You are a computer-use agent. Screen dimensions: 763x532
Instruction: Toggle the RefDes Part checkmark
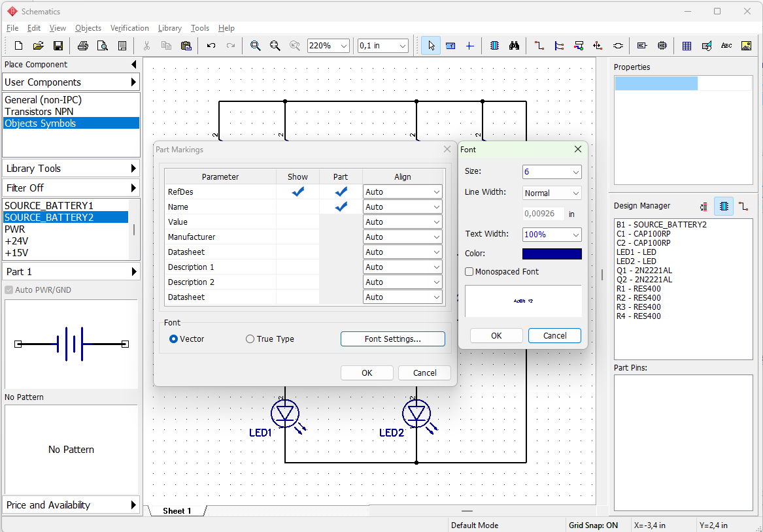341,191
